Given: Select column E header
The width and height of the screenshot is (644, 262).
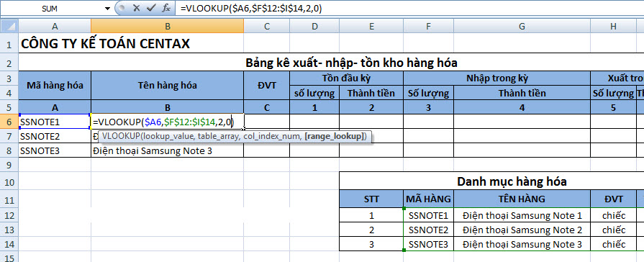Looking at the screenshot, I should [x=371, y=27].
